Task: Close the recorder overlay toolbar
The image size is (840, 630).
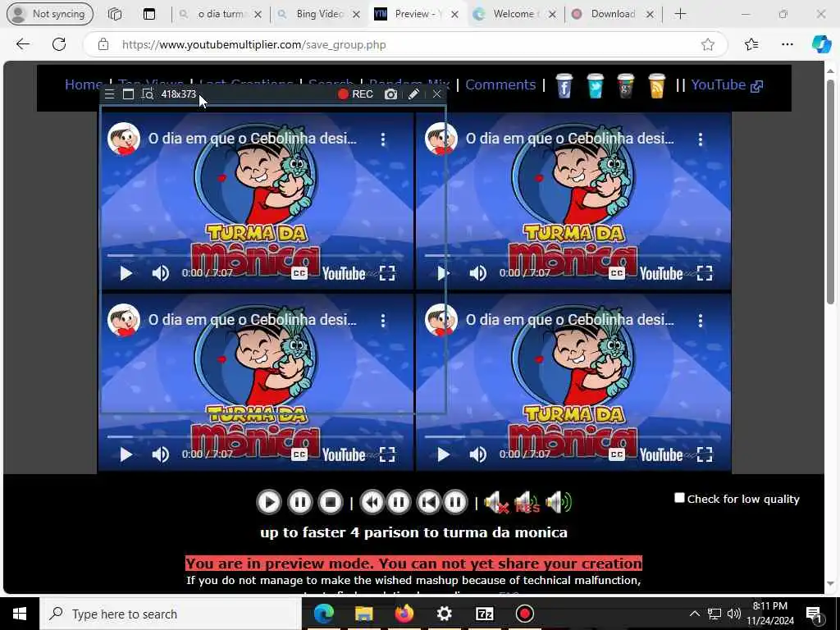Action: pyautogui.click(x=436, y=94)
